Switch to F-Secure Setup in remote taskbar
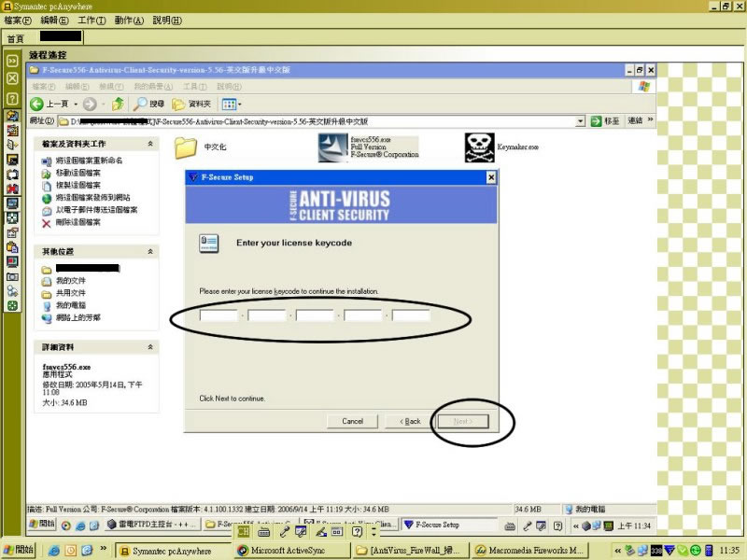747x560 pixels. 450,525
